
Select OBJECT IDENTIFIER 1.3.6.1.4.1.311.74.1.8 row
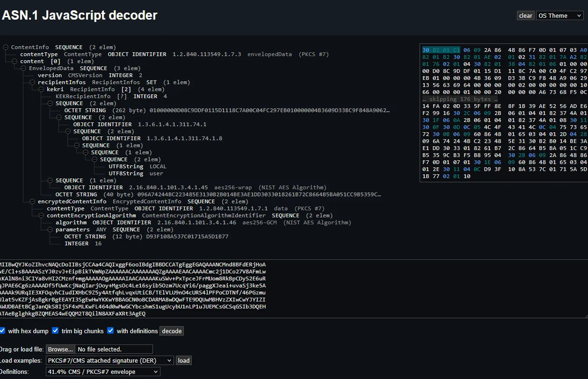click(152, 138)
